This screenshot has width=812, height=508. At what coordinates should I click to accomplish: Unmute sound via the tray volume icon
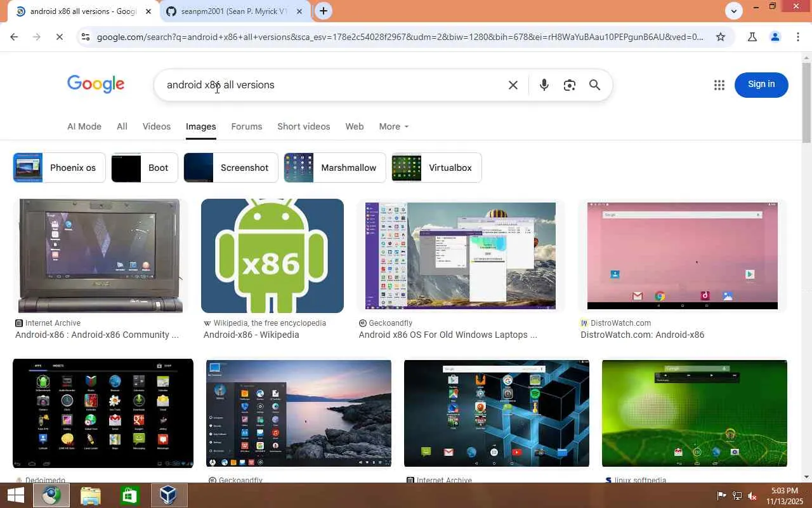click(752, 496)
